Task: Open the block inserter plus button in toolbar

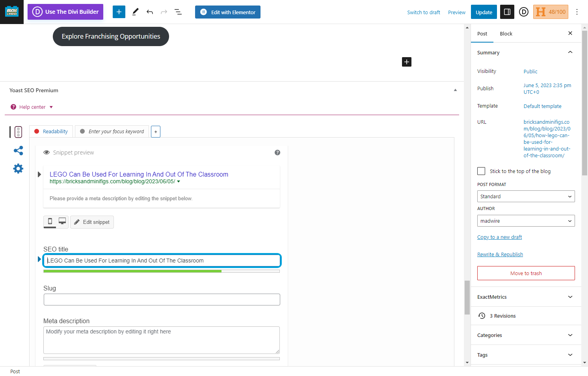Action: click(119, 12)
